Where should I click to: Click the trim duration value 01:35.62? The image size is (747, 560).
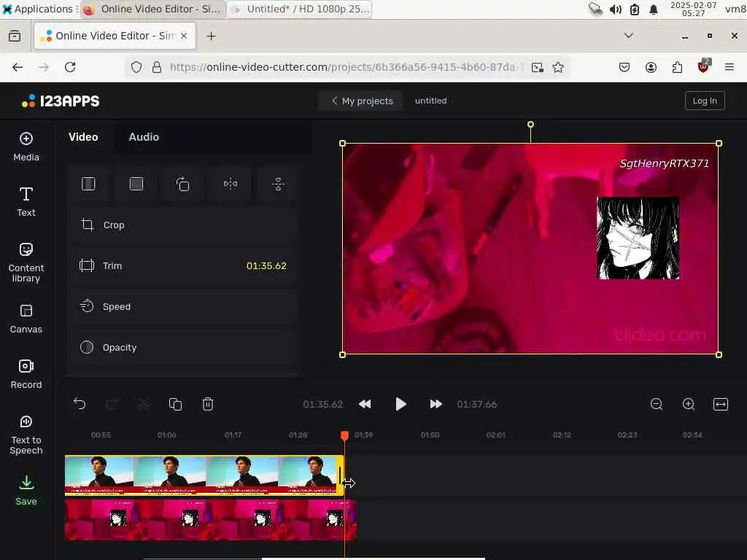(x=266, y=265)
